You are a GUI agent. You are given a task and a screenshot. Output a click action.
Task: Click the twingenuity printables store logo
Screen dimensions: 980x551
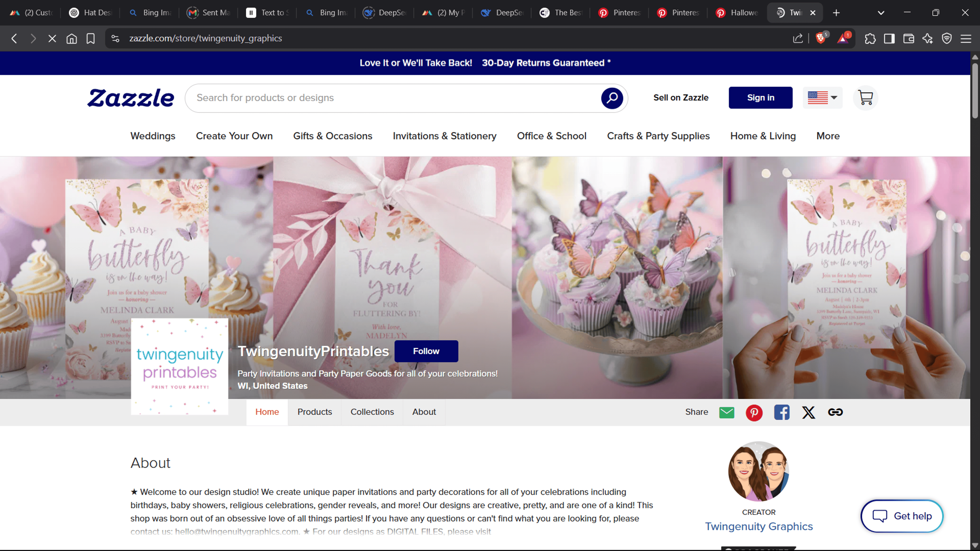[180, 367]
